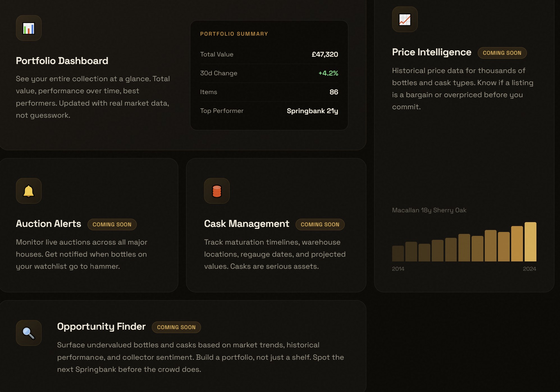This screenshot has width=560, height=392.
Task: Click the Total Value £47,320 figure
Action: [x=325, y=54]
